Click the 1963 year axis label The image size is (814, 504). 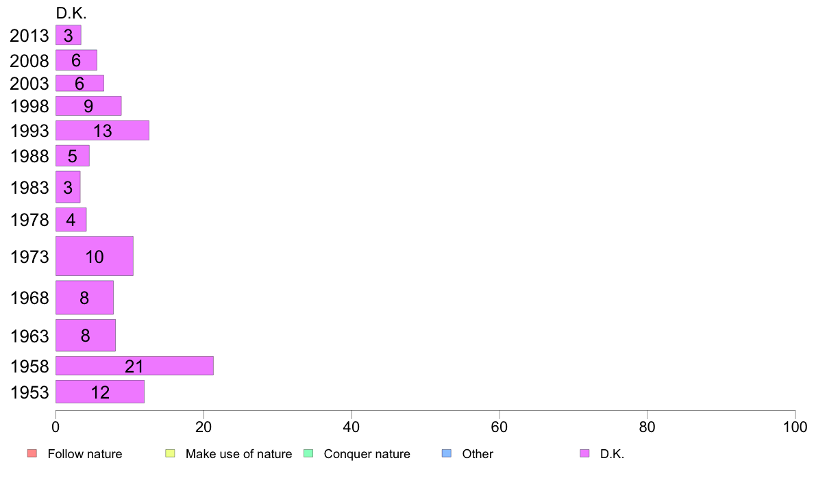29,336
